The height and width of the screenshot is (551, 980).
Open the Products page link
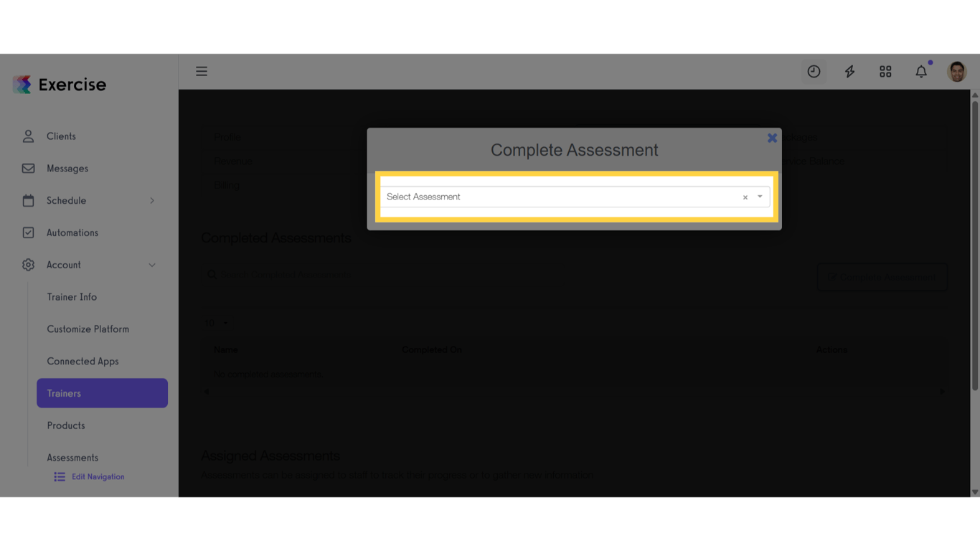65,425
